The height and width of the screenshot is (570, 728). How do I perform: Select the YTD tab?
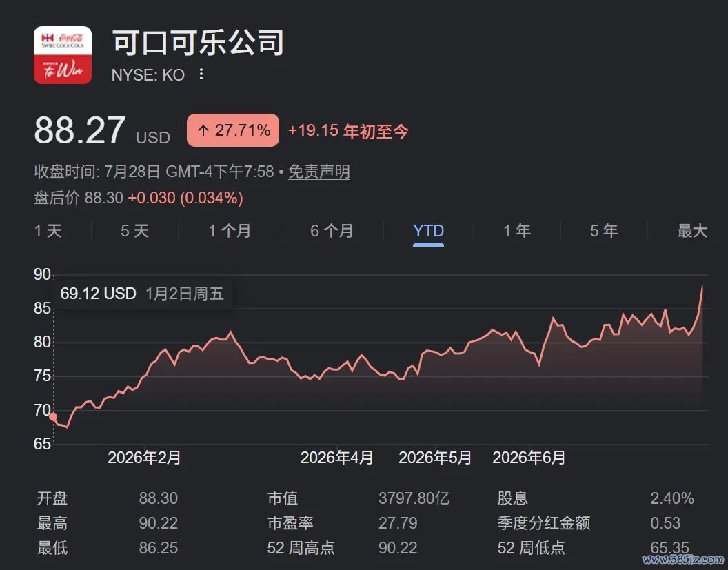click(428, 231)
